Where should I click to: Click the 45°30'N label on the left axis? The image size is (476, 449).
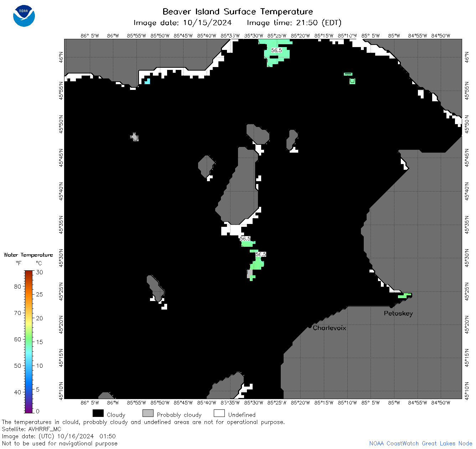tap(61, 258)
